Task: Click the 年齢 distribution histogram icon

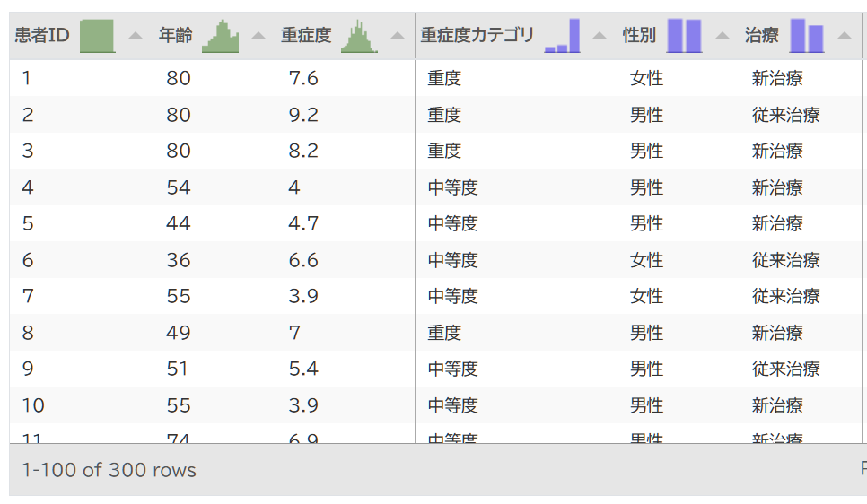Action: [221, 36]
